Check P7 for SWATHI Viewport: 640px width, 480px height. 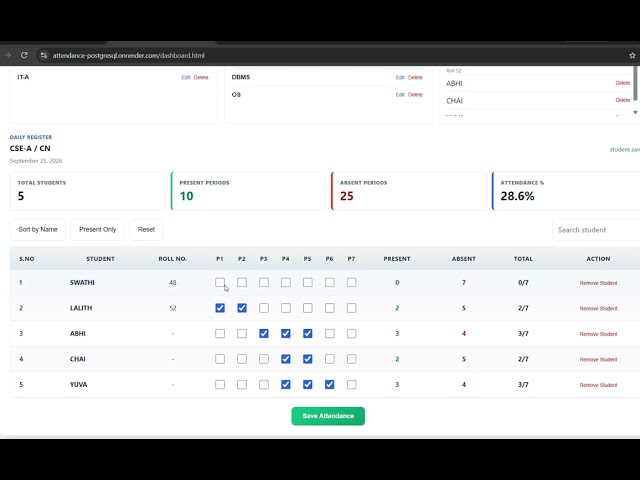point(351,282)
